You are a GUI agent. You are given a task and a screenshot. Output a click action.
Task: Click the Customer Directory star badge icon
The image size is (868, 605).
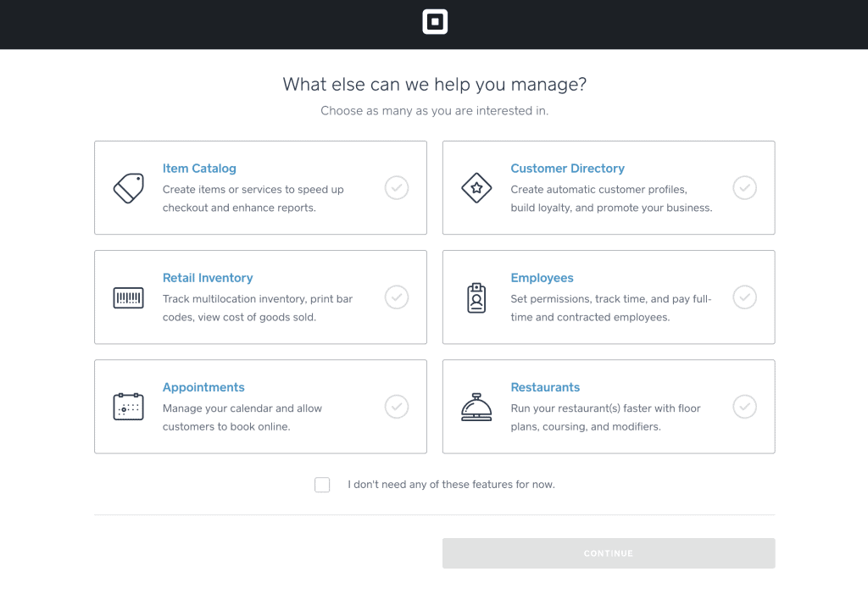(x=476, y=188)
